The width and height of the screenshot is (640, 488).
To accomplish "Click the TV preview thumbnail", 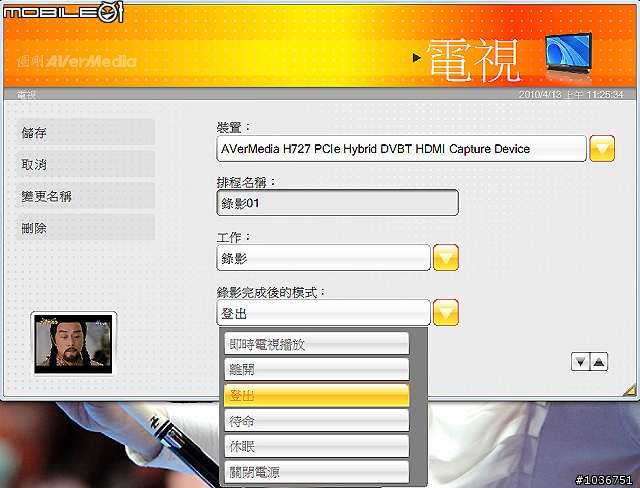I will point(73,344).
